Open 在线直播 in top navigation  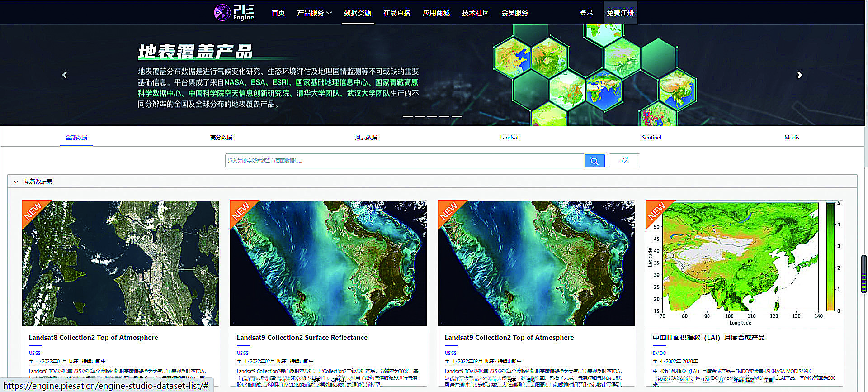pos(397,13)
